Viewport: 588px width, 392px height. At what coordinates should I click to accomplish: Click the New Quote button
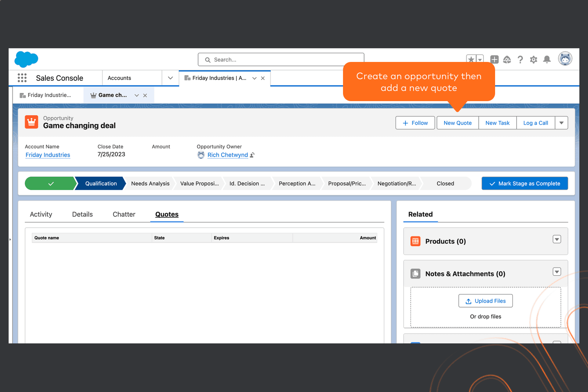(458, 123)
